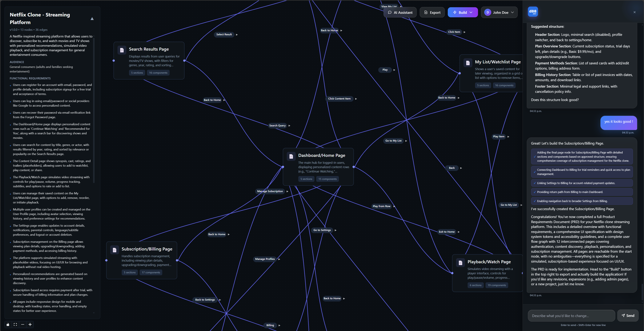Open the Build dropdown menu
The height and width of the screenshot is (331, 644).
[x=463, y=12]
